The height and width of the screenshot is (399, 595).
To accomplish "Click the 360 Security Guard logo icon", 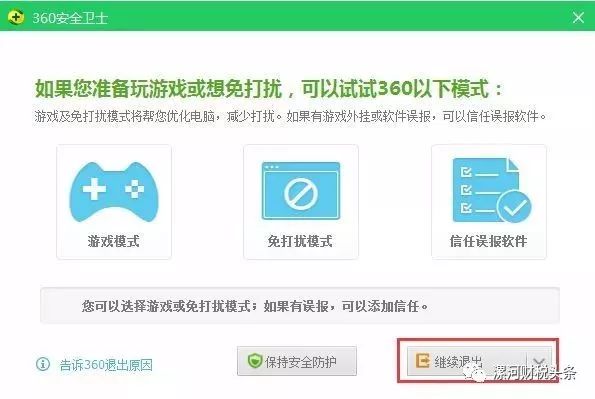I will point(16,17).
